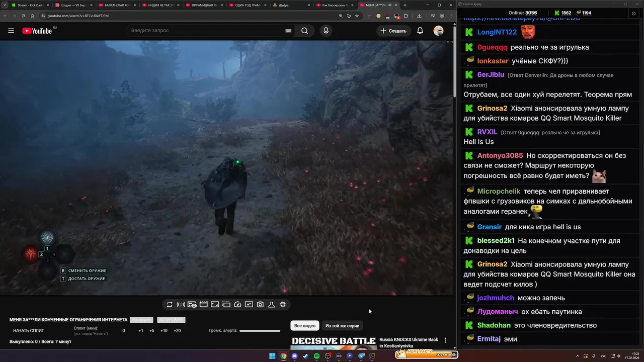The image size is (644, 362).
Task: Click username Micropchelik in chat
Action: (x=499, y=192)
